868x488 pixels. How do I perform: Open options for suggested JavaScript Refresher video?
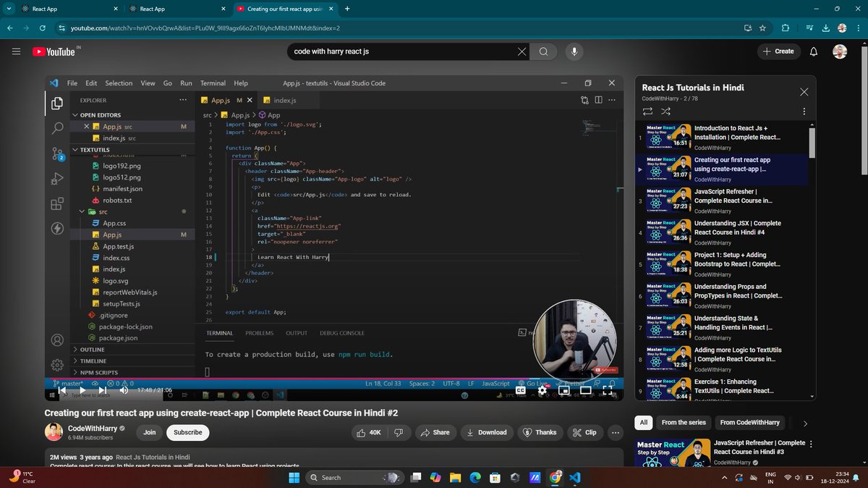point(811,444)
